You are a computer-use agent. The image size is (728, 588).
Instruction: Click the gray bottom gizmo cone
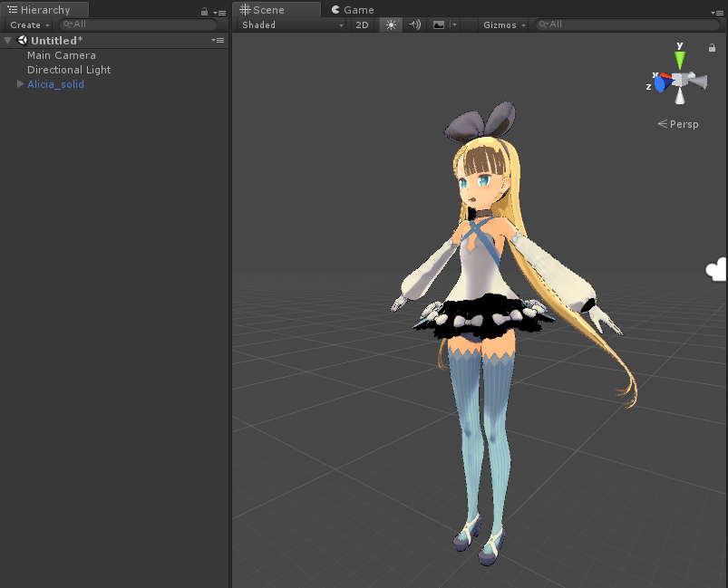[680, 96]
